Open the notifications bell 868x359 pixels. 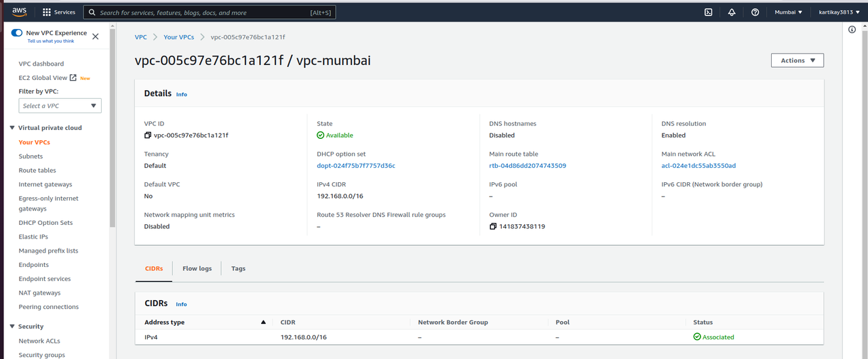(x=732, y=12)
